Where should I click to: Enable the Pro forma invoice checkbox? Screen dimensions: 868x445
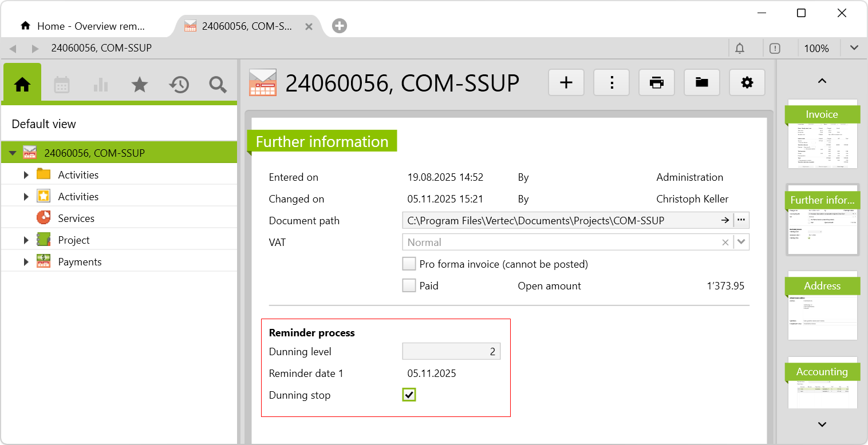click(x=409, y=264)
